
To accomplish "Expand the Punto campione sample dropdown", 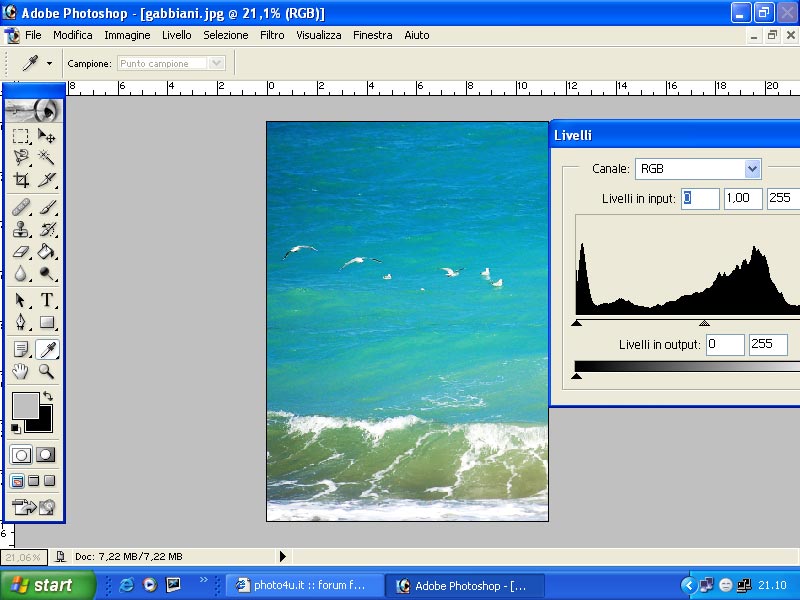I will pos(216,63).
